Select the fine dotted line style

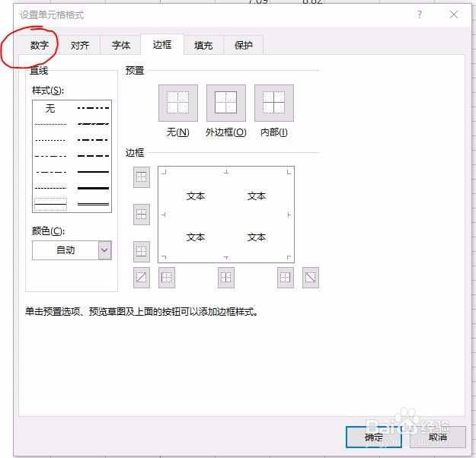pyautogui.click(x=50, y=124)
